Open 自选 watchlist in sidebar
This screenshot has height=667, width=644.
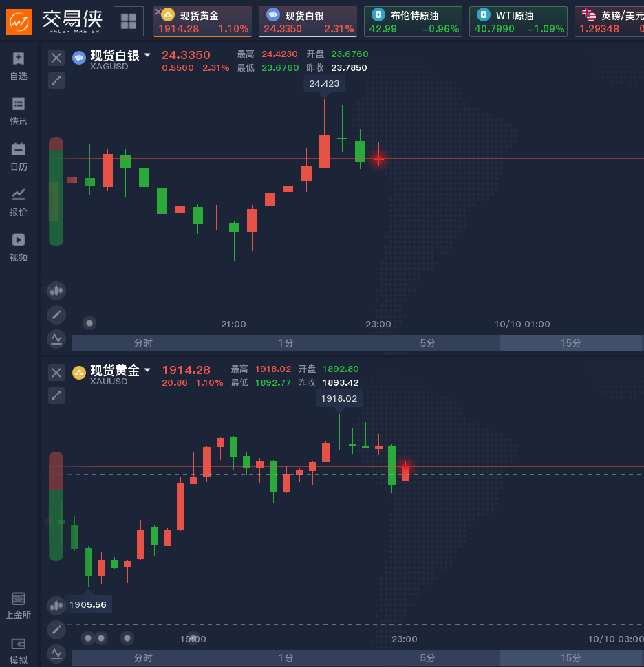pos(19,66)
